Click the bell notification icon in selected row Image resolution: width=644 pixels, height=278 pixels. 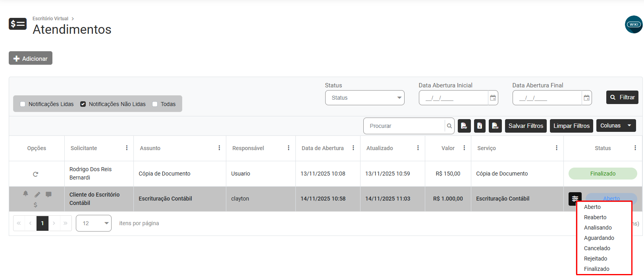25,193
